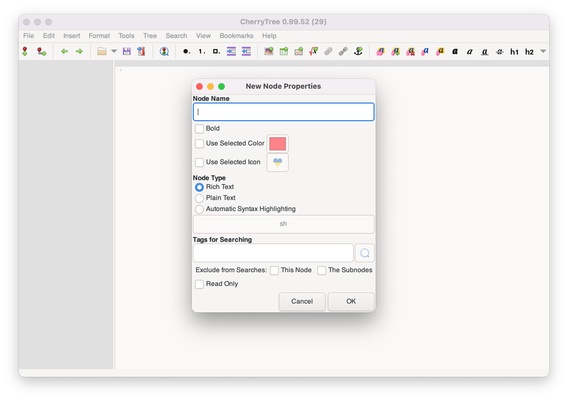Click the Insert Image icon

point(269,51)
